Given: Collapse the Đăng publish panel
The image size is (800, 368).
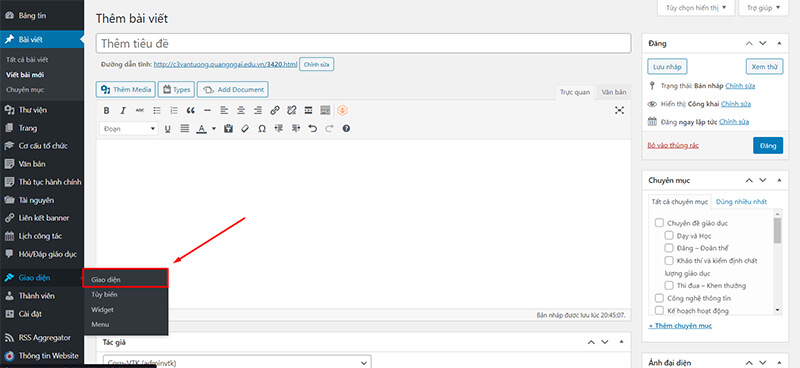Looking at the screenshot, I should point(779,44).
